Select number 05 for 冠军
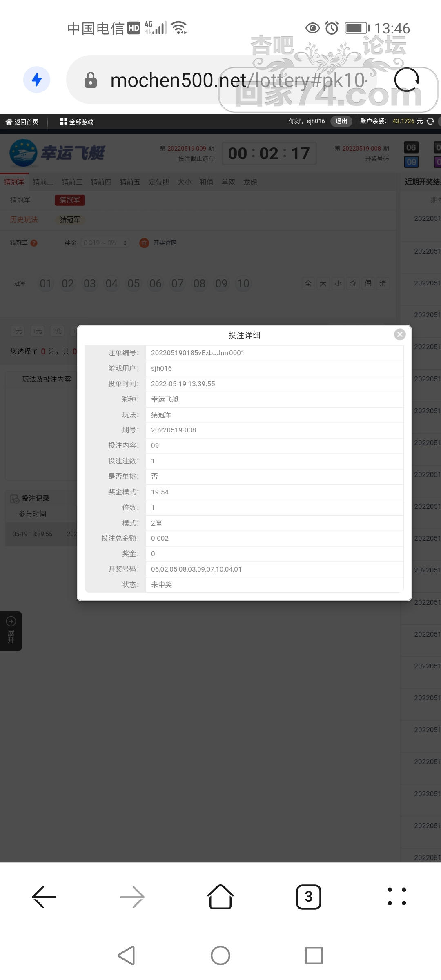This screenshot has height=980, width=441. click(134, 283)
